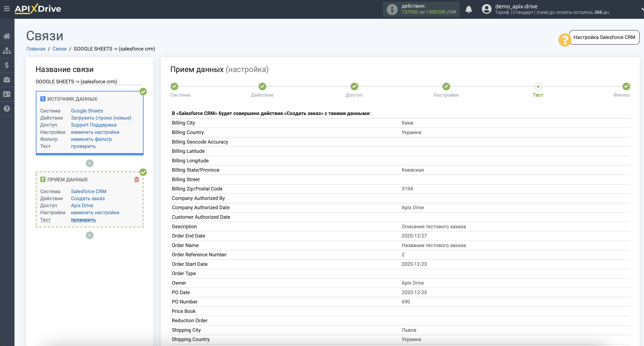
Task: Go to the Настройки step
Action: (446, 86)
